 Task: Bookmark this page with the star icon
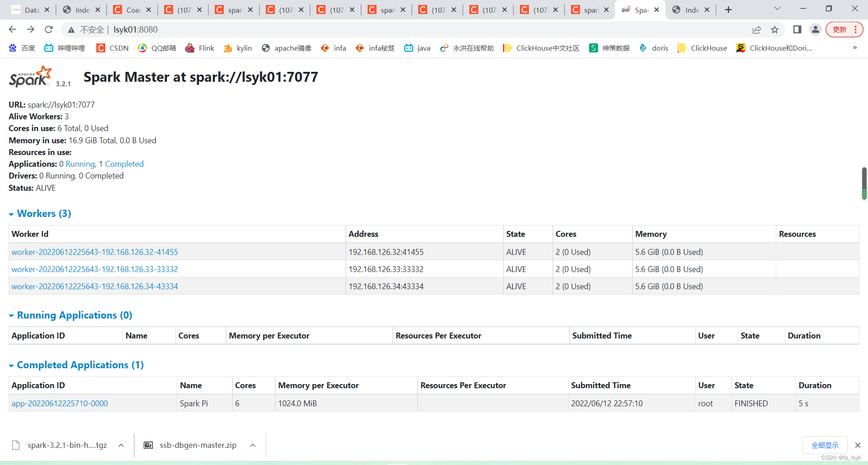pos(775,29)
